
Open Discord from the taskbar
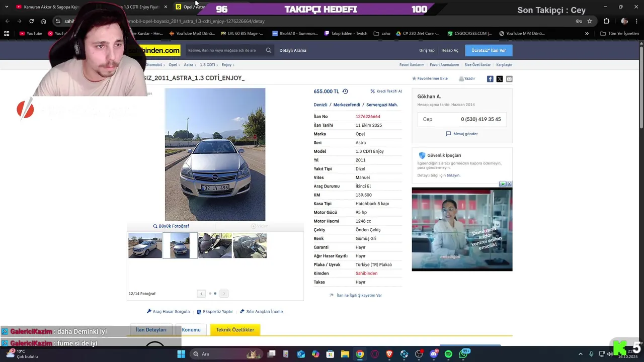434,354
